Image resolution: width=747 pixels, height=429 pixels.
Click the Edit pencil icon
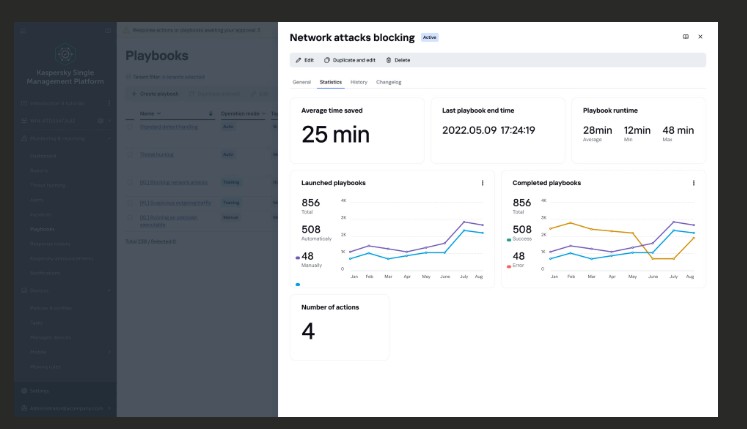coord(298,60)
